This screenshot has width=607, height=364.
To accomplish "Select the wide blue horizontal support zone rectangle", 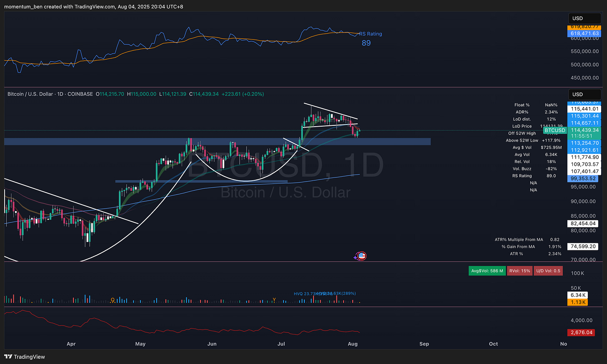I will [217, 142].
